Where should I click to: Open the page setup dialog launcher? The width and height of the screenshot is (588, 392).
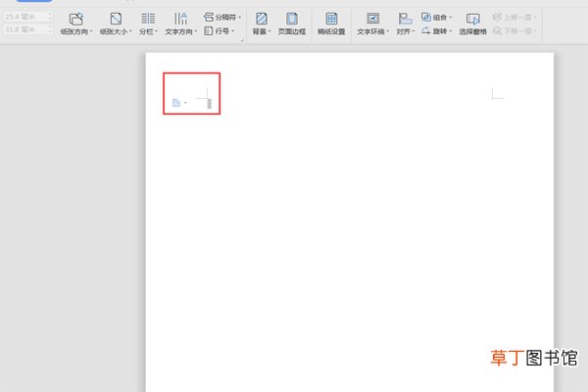tap(242, 40)
